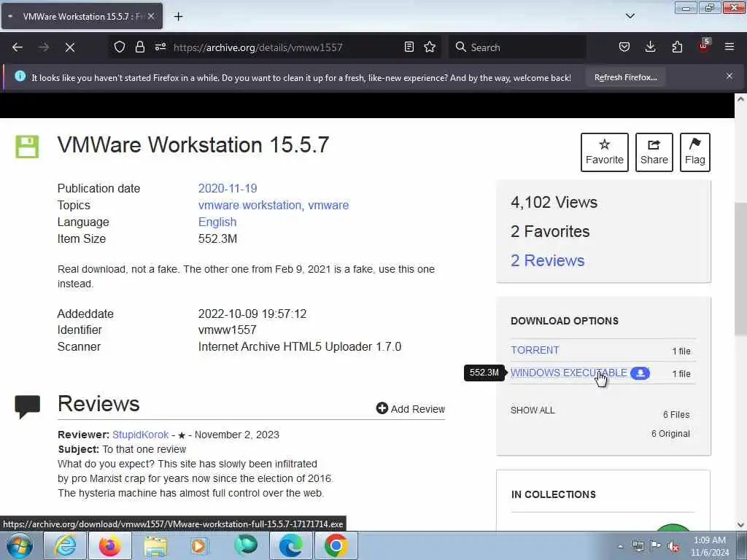Open Windows Explorer folder on taskbar
747x560 pixels.
click(x=155, y=545)
